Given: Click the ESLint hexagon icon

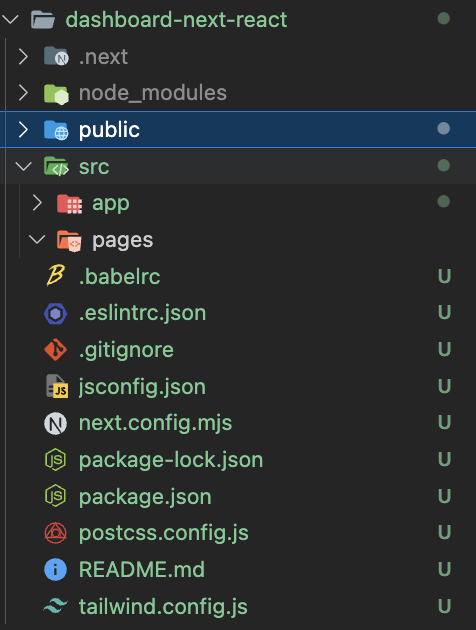Looking at the screenshot, I should click(55, 313).
